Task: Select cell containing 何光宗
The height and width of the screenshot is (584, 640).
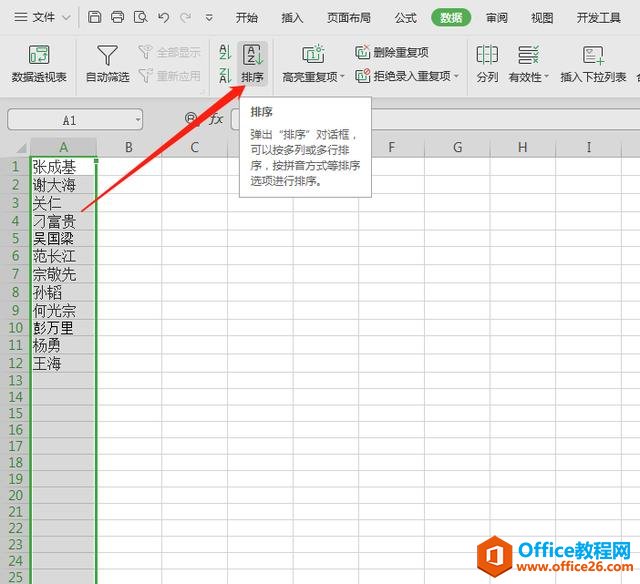Action: tap(64, 310)
